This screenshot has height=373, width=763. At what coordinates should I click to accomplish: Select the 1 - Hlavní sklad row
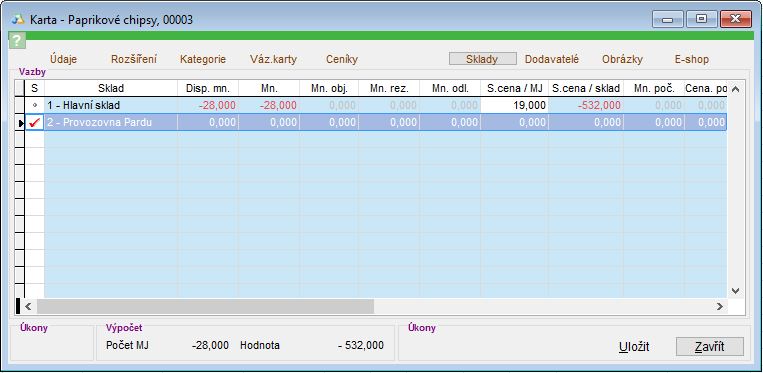tap(376, 105)
